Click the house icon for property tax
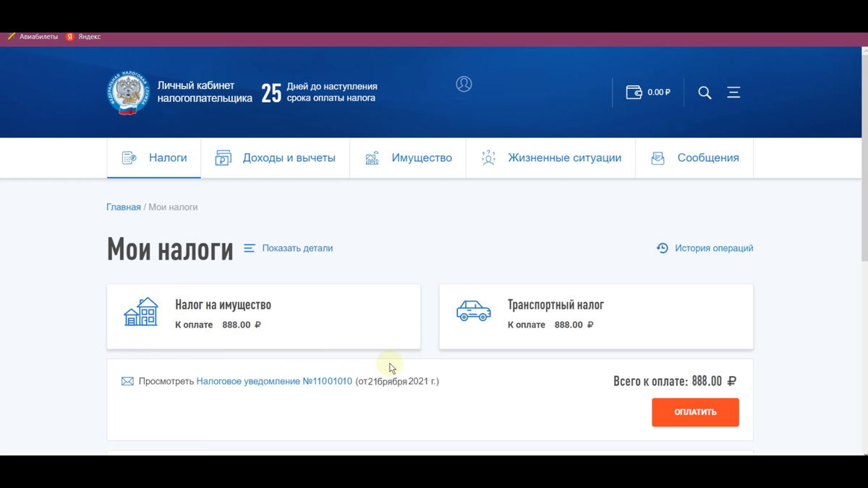 tap(141, 312)
